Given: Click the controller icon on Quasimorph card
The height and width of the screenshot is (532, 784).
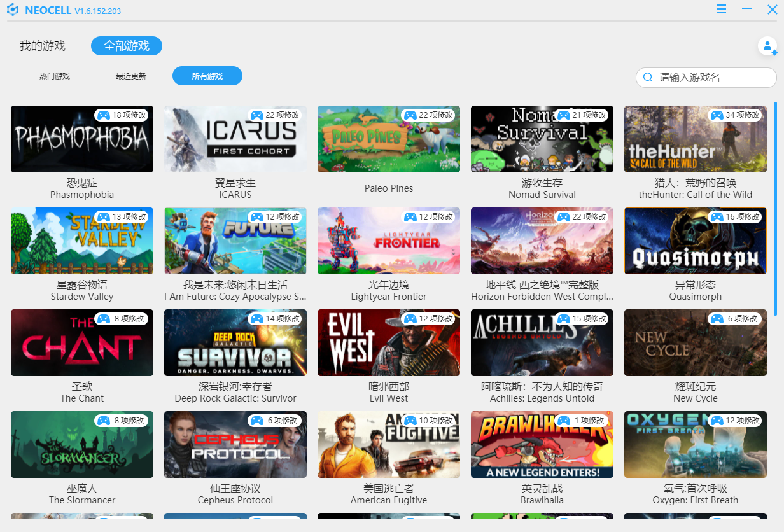Looking at the screenshot, I should (717, 217).
